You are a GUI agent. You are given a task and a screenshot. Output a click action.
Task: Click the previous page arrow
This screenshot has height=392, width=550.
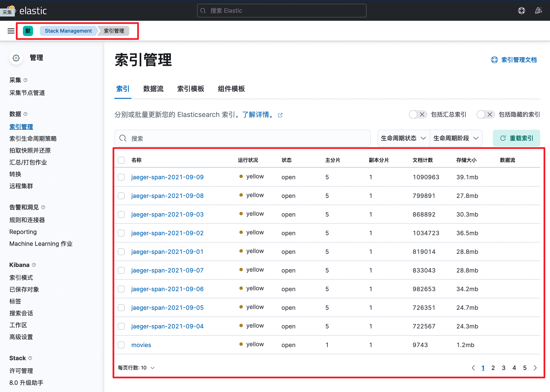coord(473,368)
